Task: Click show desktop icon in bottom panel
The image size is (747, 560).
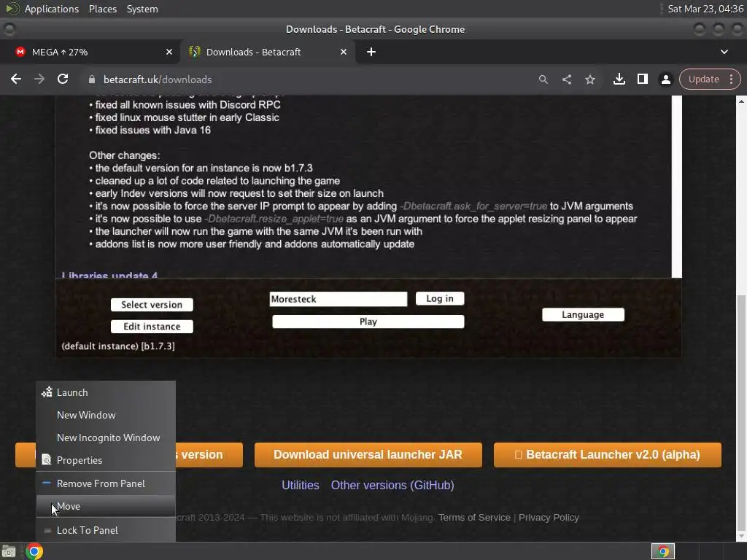Action: (x=9, y=551)
